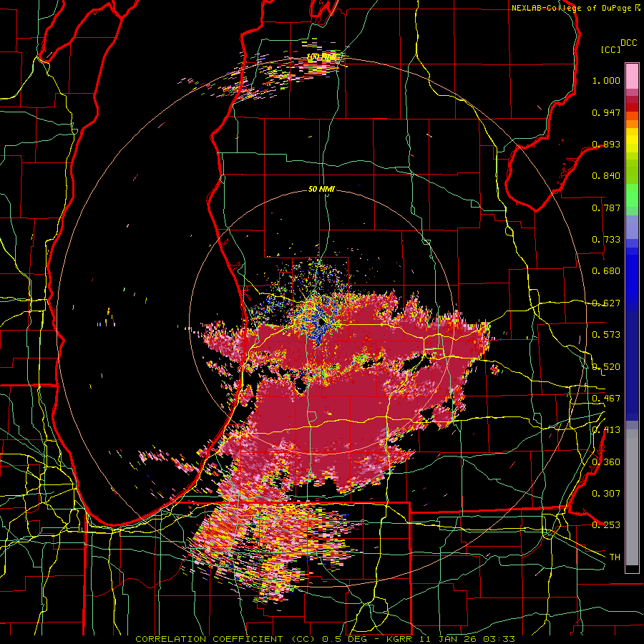Select the 0.680 scale value

606,271
